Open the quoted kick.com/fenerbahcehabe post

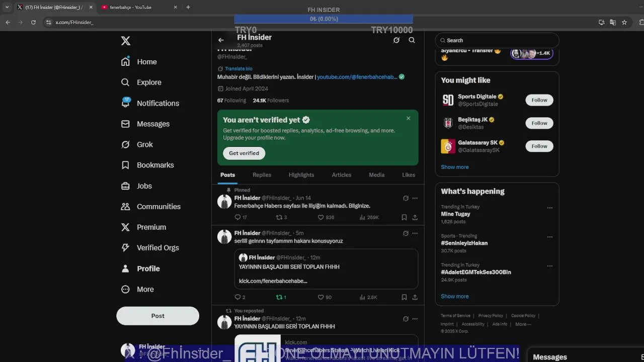tap(326, 269)
